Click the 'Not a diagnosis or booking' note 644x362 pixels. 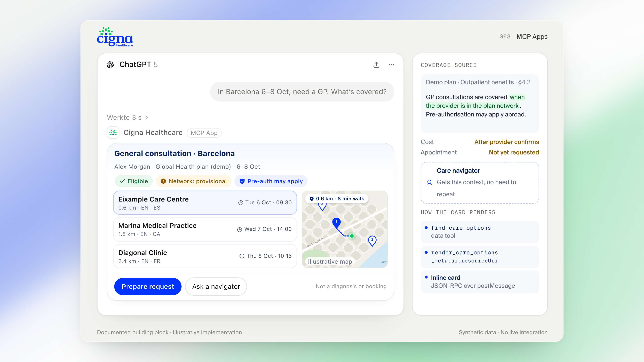351,286
